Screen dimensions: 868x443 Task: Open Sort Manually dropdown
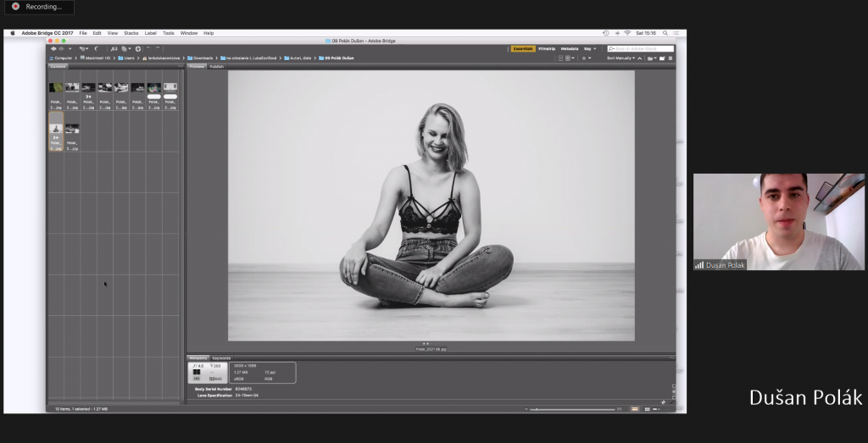click(x=620, y=58)
